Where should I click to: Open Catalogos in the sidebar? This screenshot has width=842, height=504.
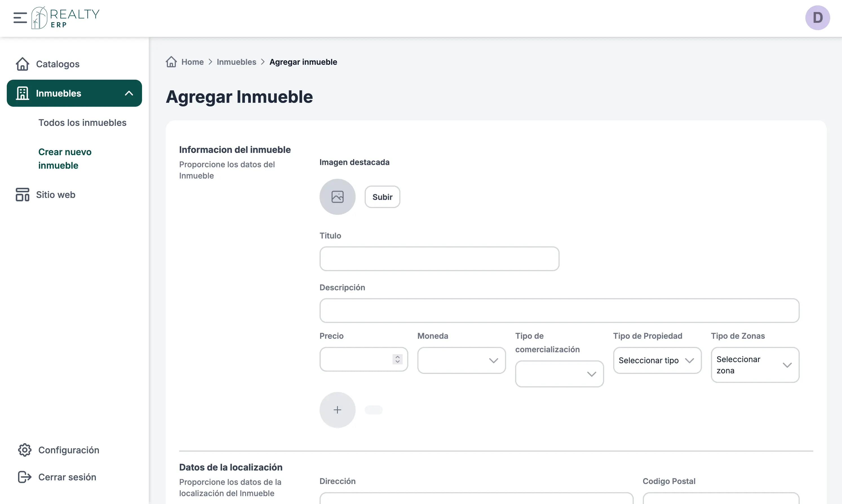click(57, 64)
